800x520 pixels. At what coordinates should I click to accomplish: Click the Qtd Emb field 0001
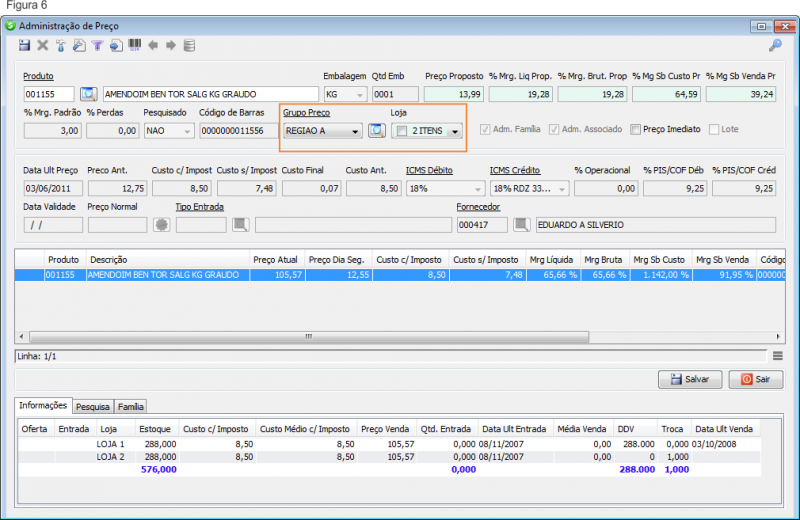(395, 94)
